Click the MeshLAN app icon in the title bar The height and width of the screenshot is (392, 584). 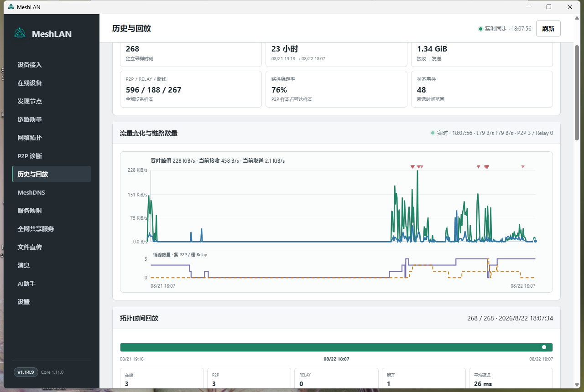11,7
